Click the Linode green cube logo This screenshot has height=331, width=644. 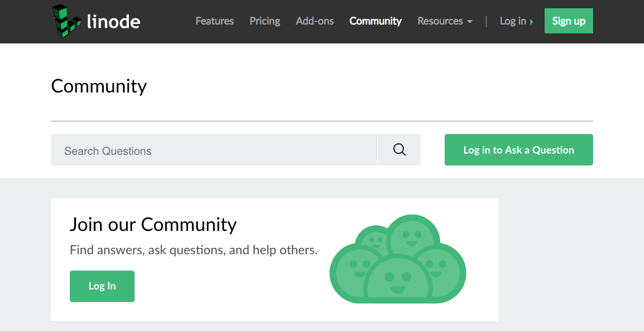click(x=67, y=20)
